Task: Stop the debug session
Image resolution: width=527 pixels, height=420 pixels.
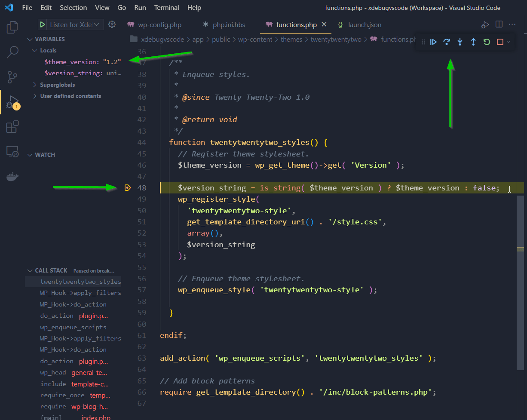Action: point(500,42)
